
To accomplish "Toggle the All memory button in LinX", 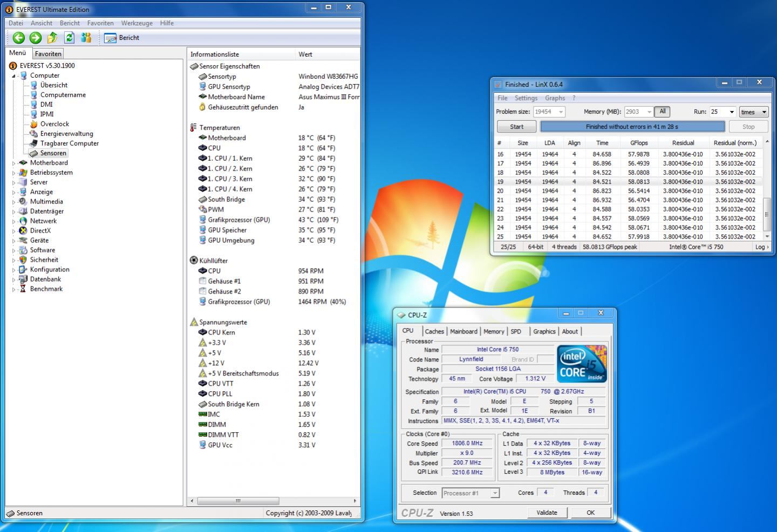I will (662, 112).
